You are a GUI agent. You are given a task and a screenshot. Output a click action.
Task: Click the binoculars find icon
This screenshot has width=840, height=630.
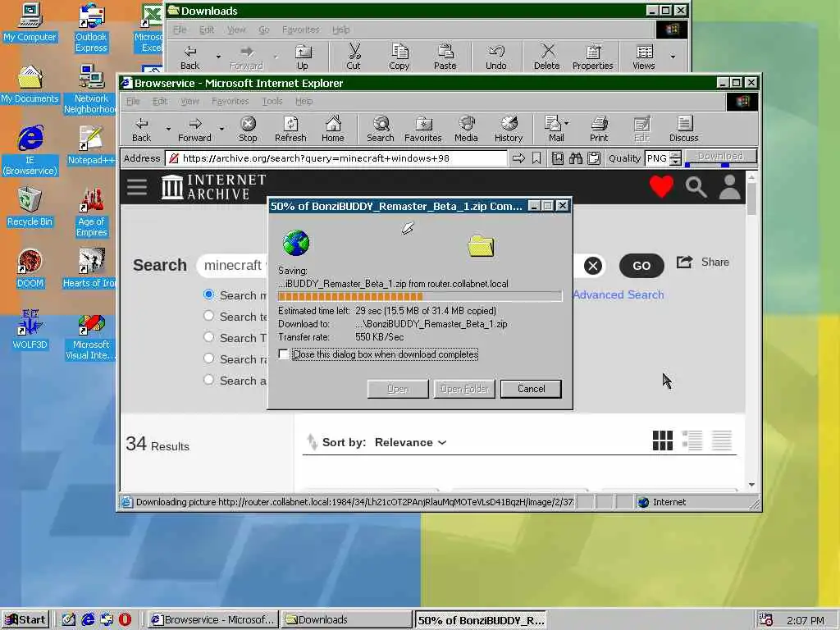pyautogui.click(x=575, y=158)
